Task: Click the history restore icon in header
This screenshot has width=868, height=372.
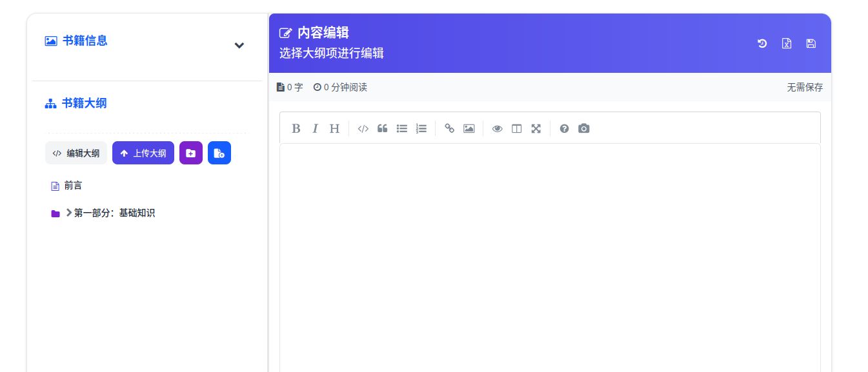Action: pyautogui.click(x=762, y=43)
